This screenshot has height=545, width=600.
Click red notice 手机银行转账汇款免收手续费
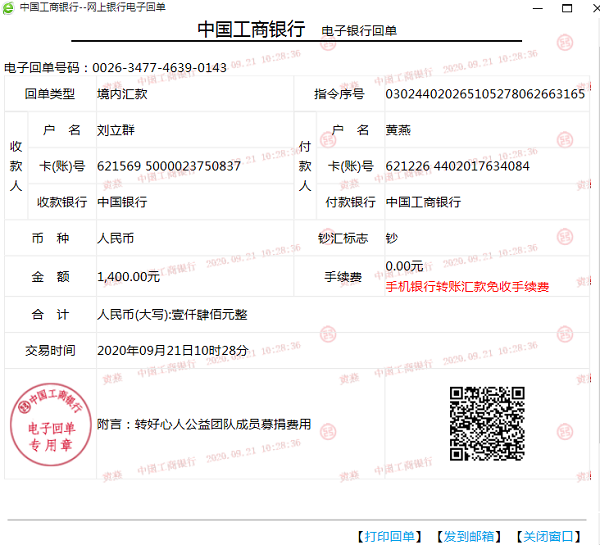tap(467, 287)
